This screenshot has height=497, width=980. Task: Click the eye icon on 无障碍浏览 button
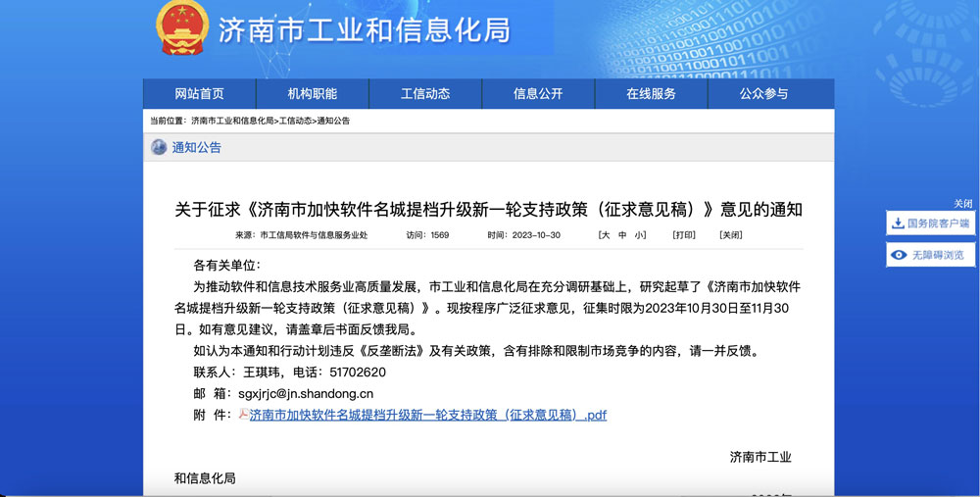898,255
